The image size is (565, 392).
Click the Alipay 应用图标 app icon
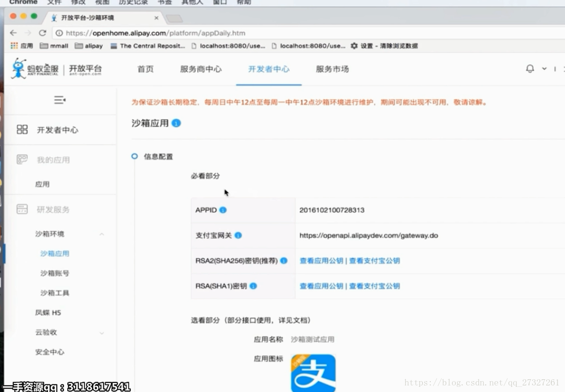point(313,373)
